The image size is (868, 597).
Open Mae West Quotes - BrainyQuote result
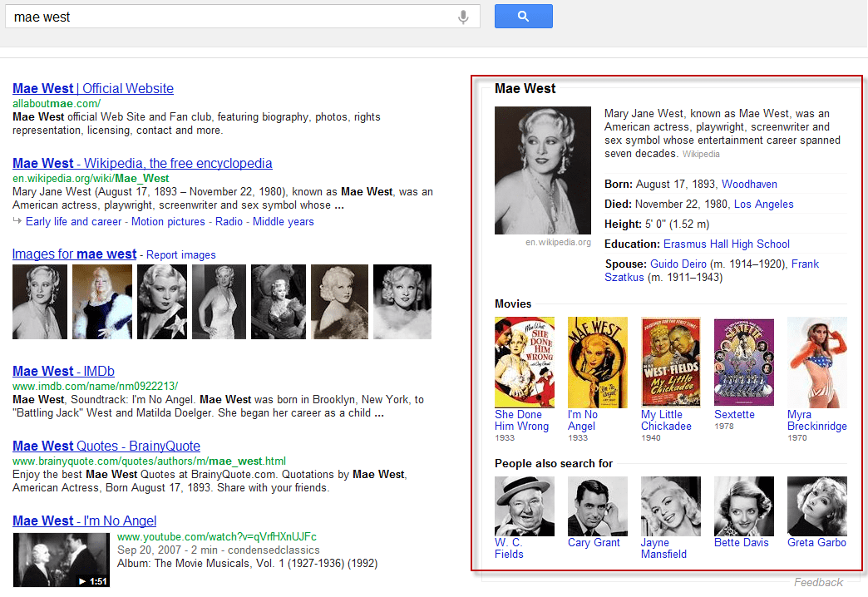(106, 446)
